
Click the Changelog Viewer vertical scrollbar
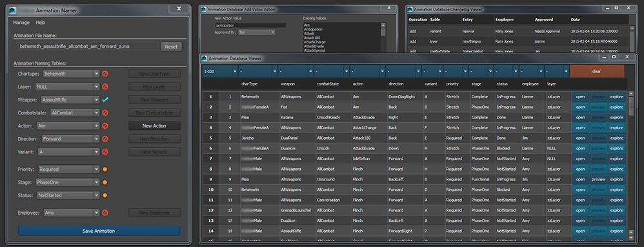tap(632, 39)
